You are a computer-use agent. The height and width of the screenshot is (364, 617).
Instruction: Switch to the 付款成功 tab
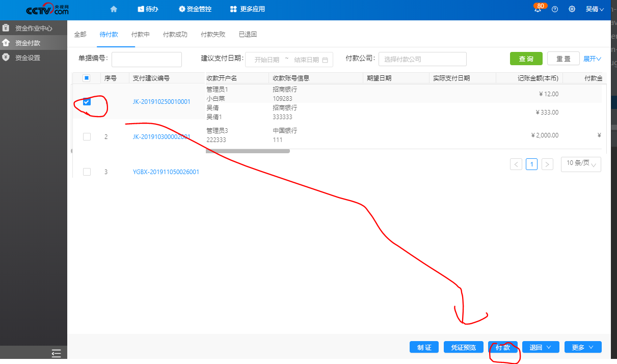175,35
